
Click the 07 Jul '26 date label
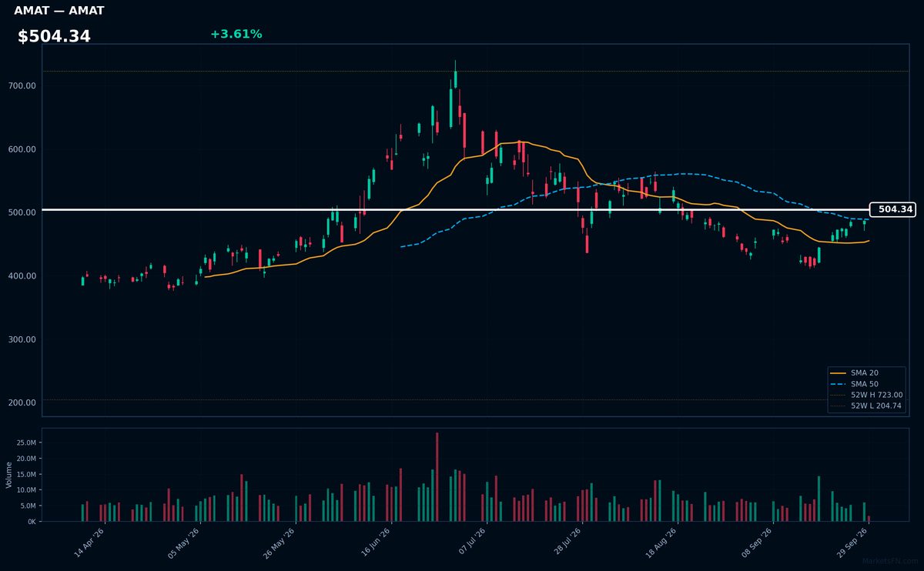(471, 543)
